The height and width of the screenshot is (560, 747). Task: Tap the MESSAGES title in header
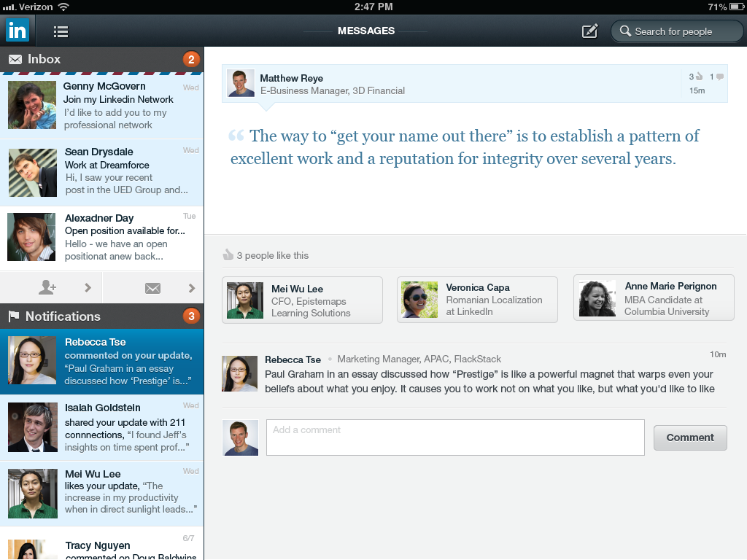tap(366, 31)
